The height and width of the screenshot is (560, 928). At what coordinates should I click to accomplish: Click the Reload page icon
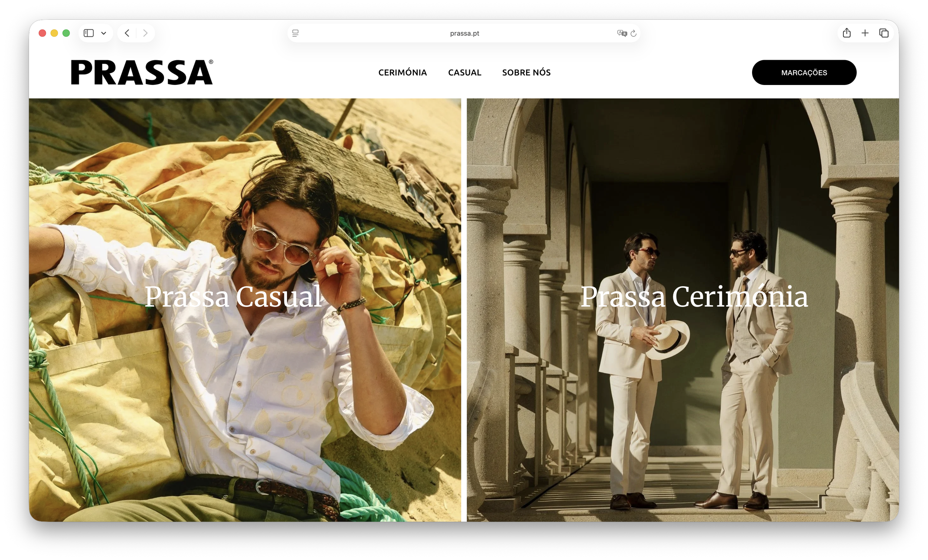click(x=634, y=33)
